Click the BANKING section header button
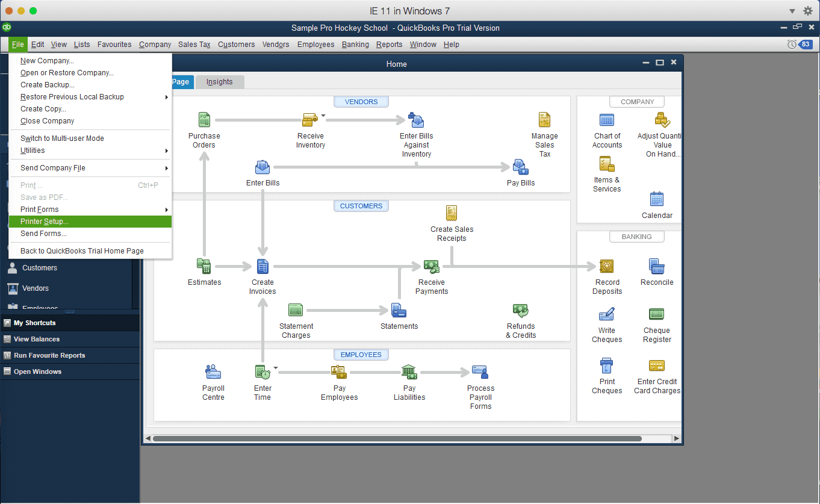 click(637, 237)
